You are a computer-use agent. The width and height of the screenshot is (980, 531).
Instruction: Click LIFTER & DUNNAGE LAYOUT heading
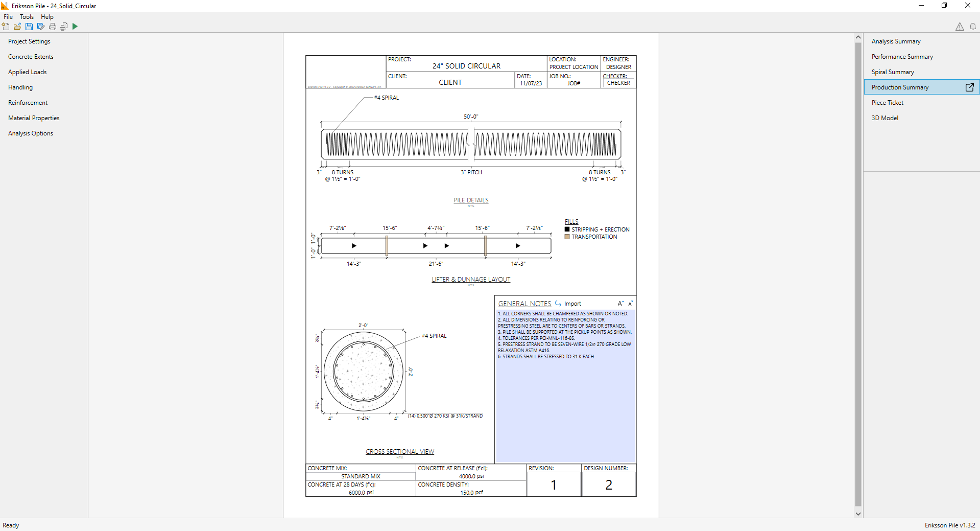tap(471, 280)
